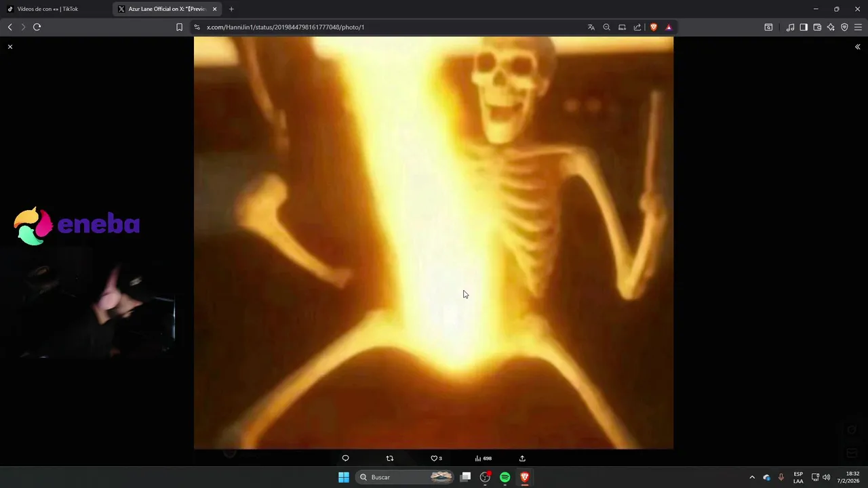
Task: Open a new tab with the plus button
Action: tap(231, 9)
